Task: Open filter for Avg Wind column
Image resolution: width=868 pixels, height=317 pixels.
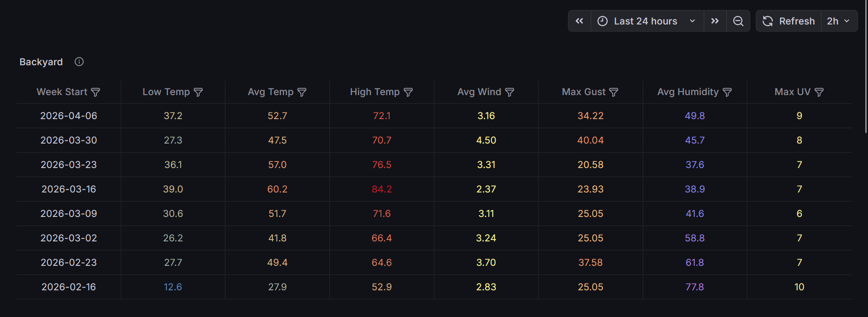Action: click(510, 92)
